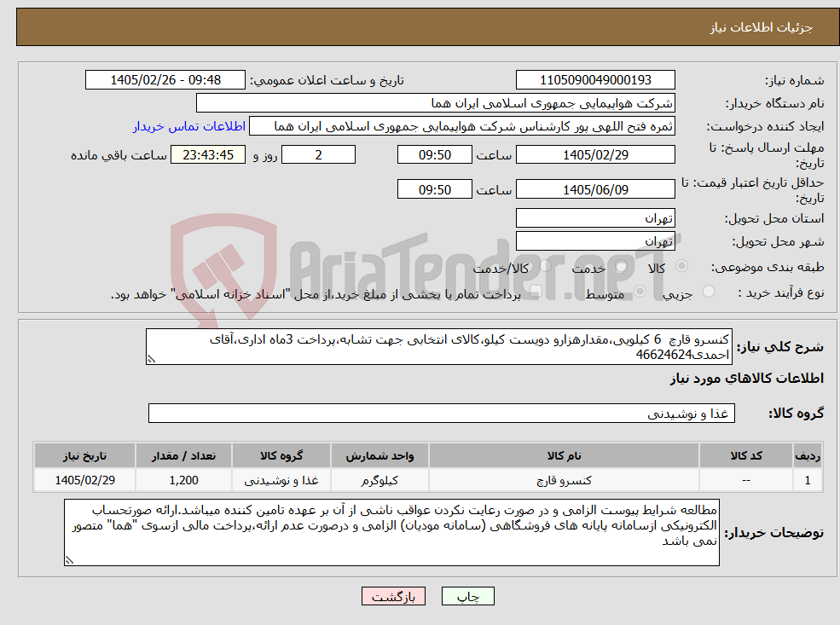
Task: Click the گروه کالا column header
Action: [281, 456]
